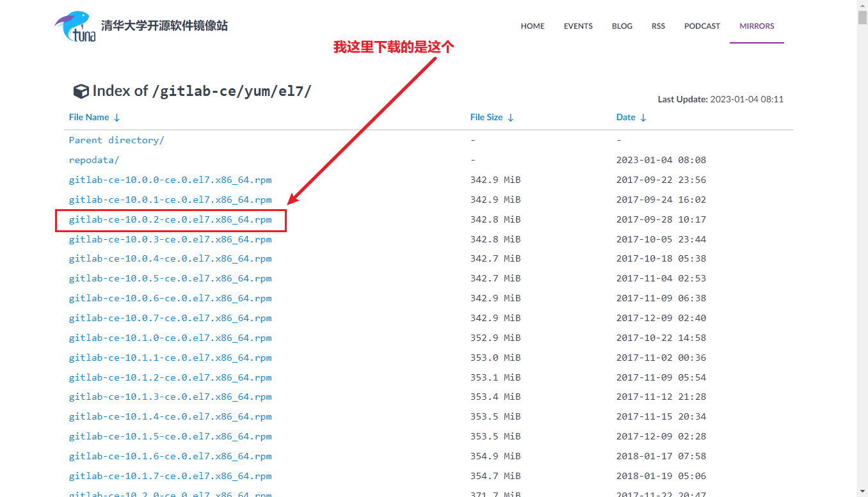868x497 pixels.
Task: Click size 353.0 MiB of 10.1.1 rpm
Action: point(495,358)
